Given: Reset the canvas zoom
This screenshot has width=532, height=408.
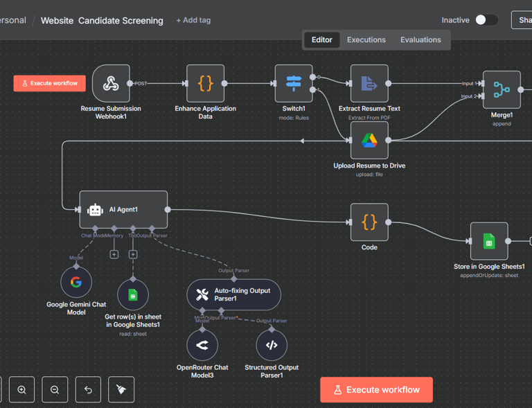Looking at the screenshot, I should (x=88, y=390).
